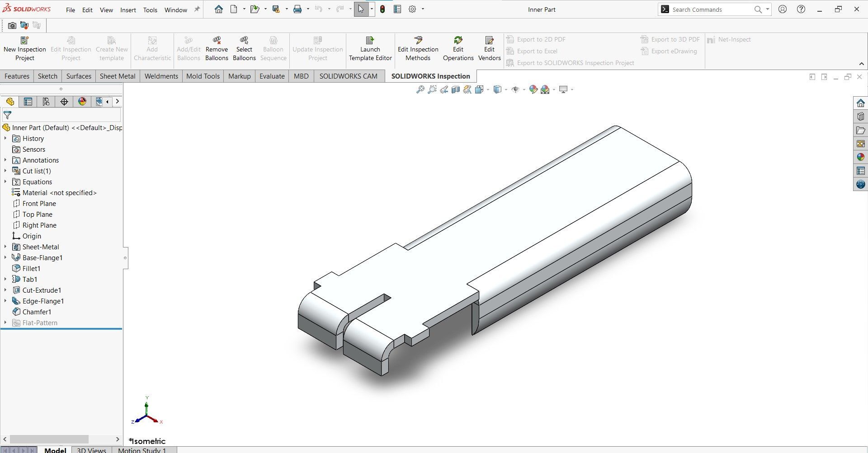Open ConfigurationManager tab
The height and width of the screenshot is (453, 868).
[46, 102]
